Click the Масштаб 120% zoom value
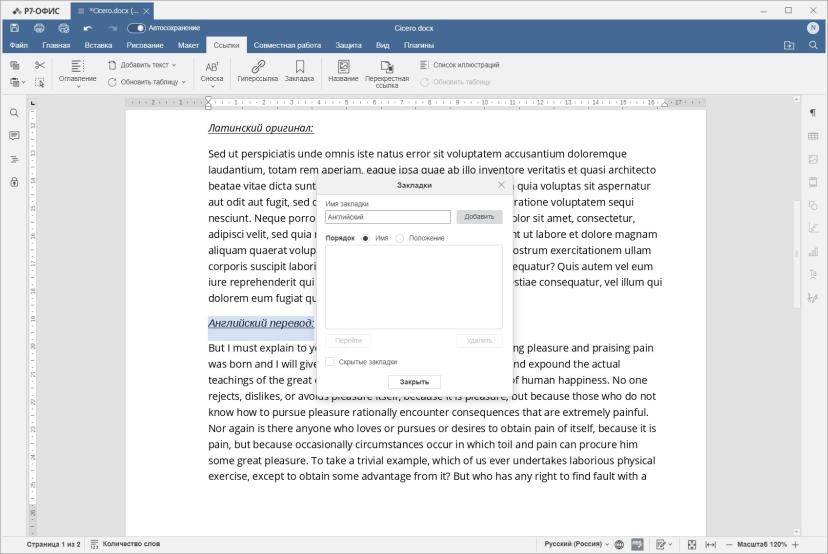 [761, 544]
